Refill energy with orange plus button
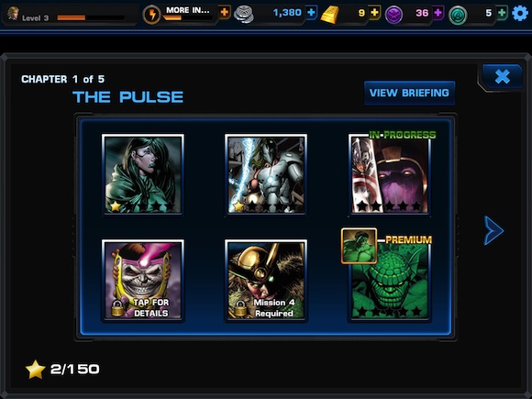 (225, 13)
